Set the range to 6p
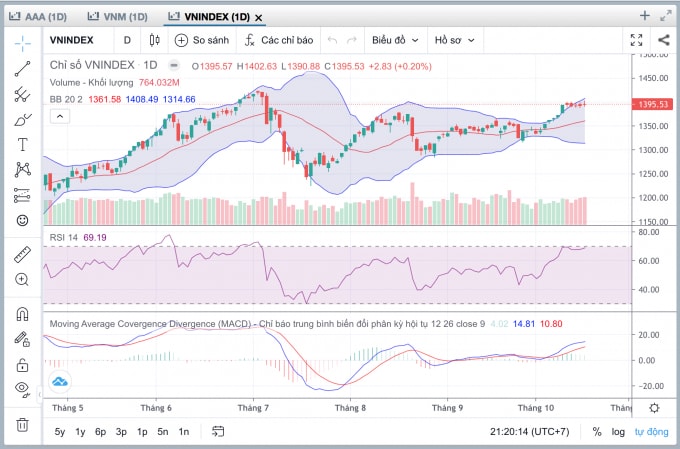This screenshot has height=449, width=680. [101, 432]
